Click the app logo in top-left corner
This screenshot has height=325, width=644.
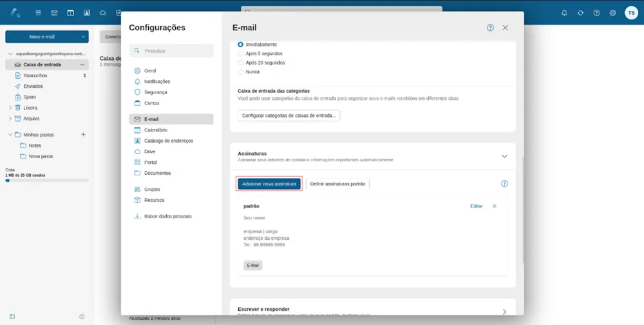15,13
